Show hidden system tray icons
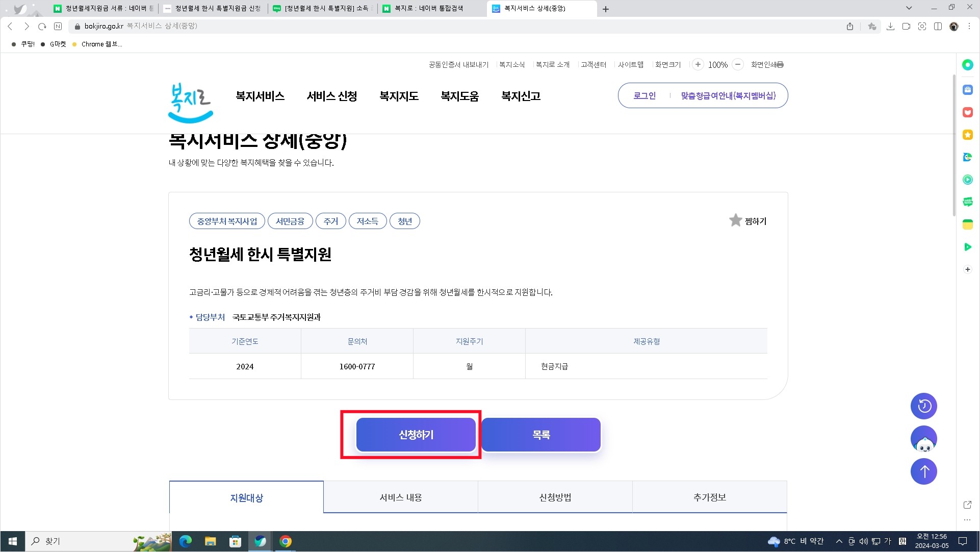 [839, 541]
